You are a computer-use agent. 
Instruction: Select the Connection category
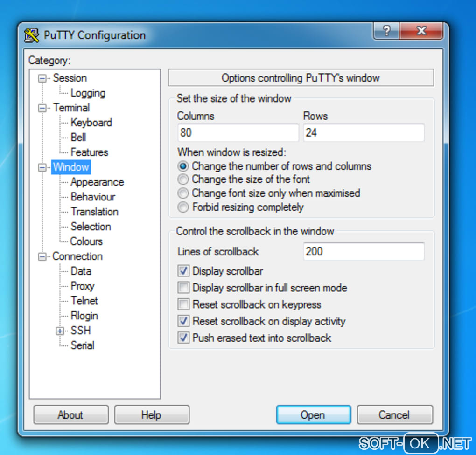pyautogui.click(x=77, y=256)
